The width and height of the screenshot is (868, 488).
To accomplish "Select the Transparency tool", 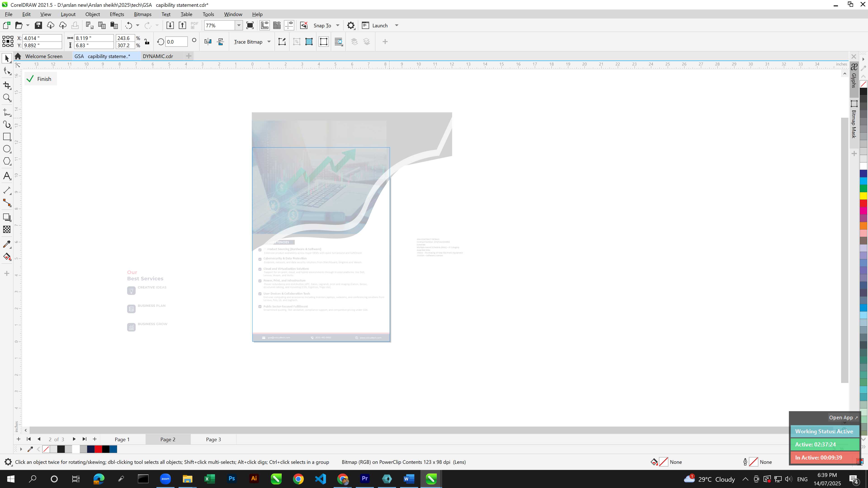I will click(7, 229).
